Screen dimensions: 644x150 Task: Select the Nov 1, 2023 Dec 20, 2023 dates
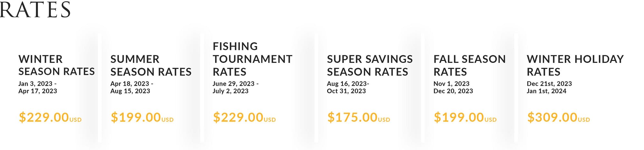[x=453, y=87]
